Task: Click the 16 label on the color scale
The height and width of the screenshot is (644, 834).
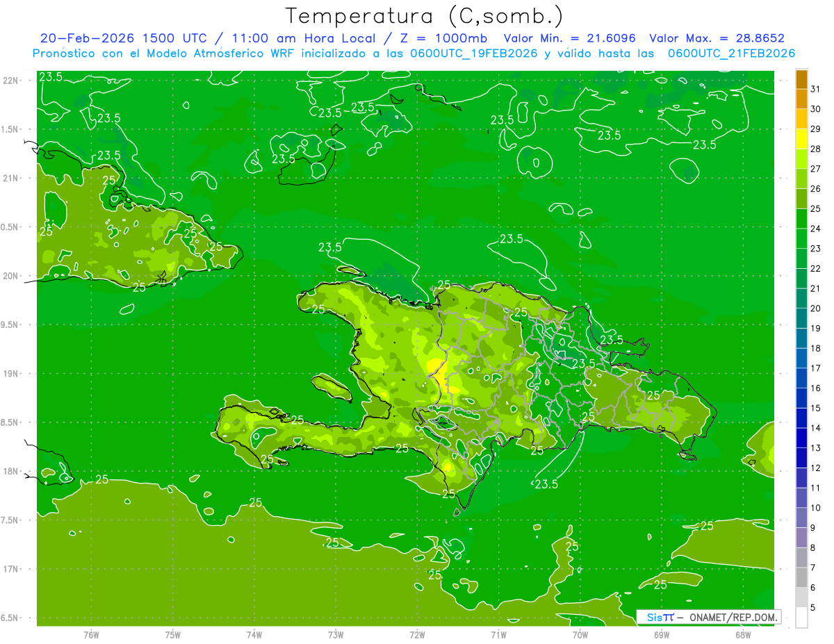Action: (x=816, y=388)
